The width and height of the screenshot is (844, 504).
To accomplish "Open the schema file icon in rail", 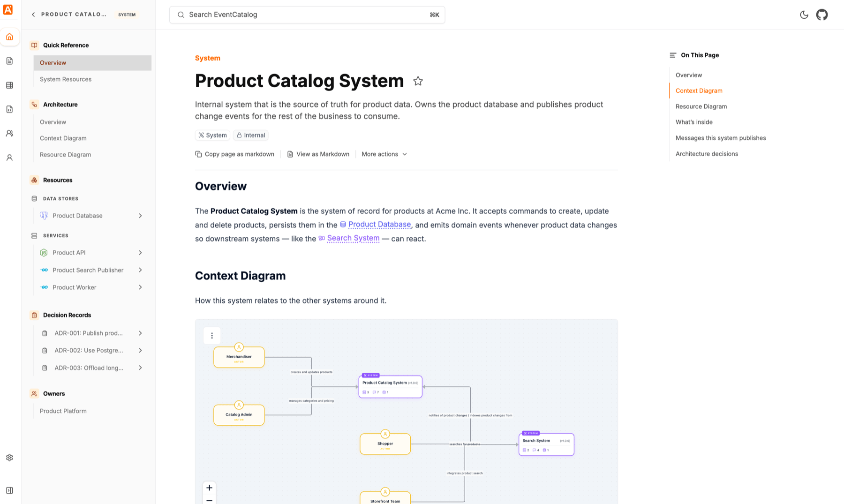I will 9,109.
